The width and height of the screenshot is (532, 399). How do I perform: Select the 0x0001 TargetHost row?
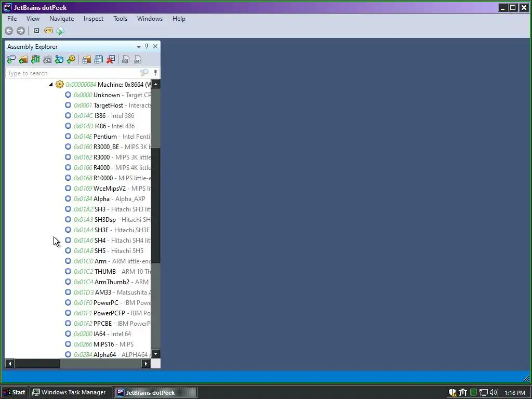(108, 105)
